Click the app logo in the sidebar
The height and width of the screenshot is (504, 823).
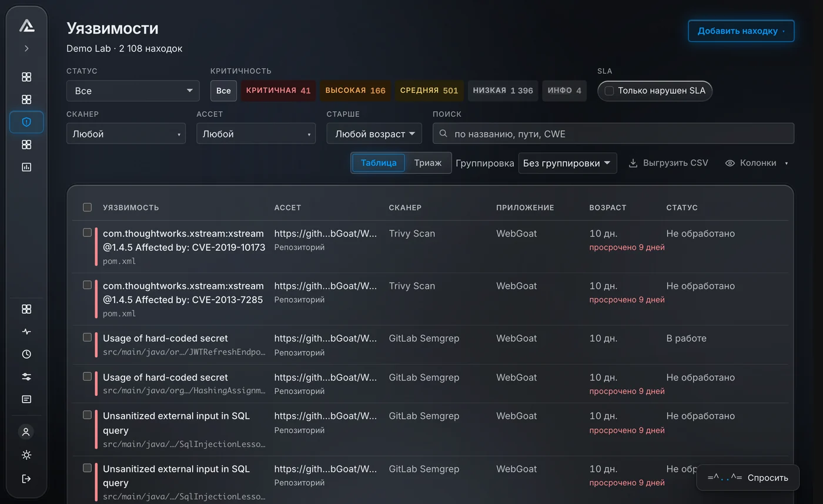pyautogui.click(x=26, y=25)
